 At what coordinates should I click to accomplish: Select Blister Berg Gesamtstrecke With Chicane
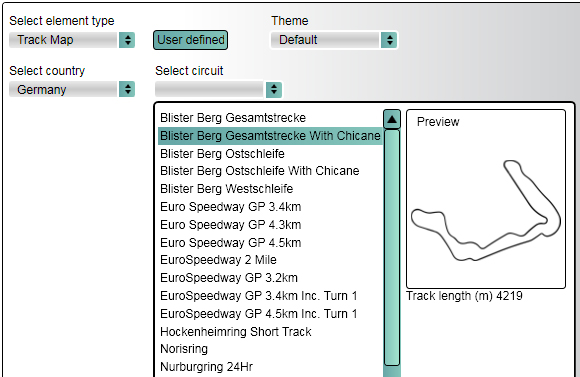pyautogui.click(x=270, y=136)
